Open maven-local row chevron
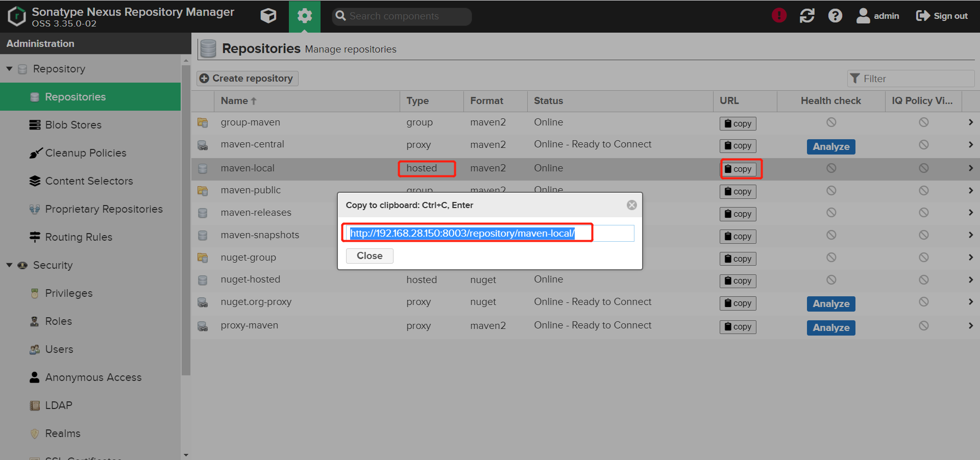The width and height of the screenshot is (980, 460). click(x=970, y=168)
